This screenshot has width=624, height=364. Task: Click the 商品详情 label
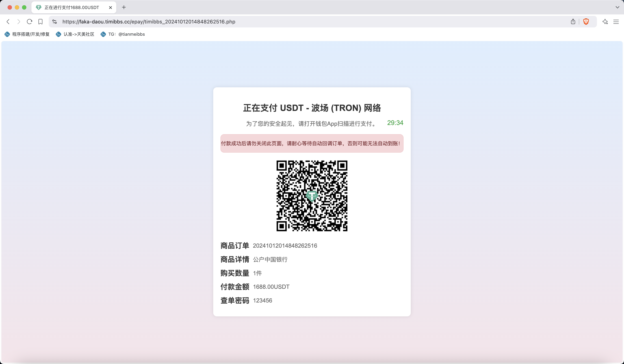click(x=235, y=259)
